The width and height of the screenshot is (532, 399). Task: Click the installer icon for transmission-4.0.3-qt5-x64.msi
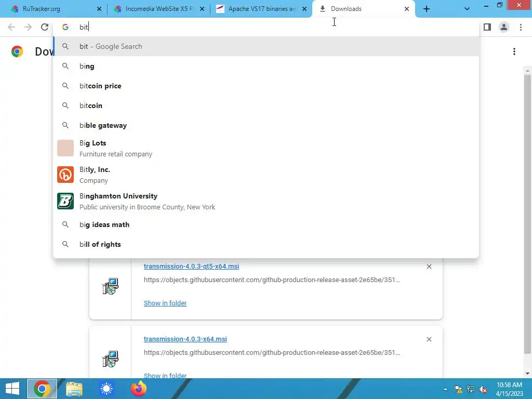(x=110, y=286)
